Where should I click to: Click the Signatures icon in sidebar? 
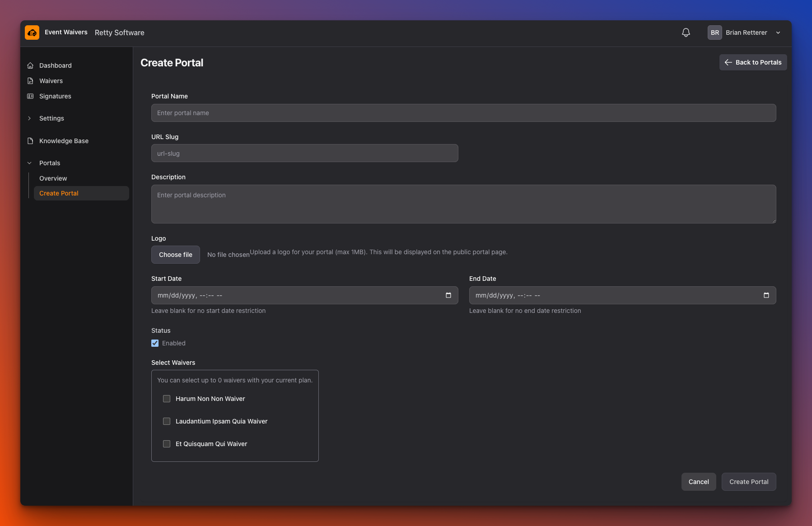(x=30, y=96)
